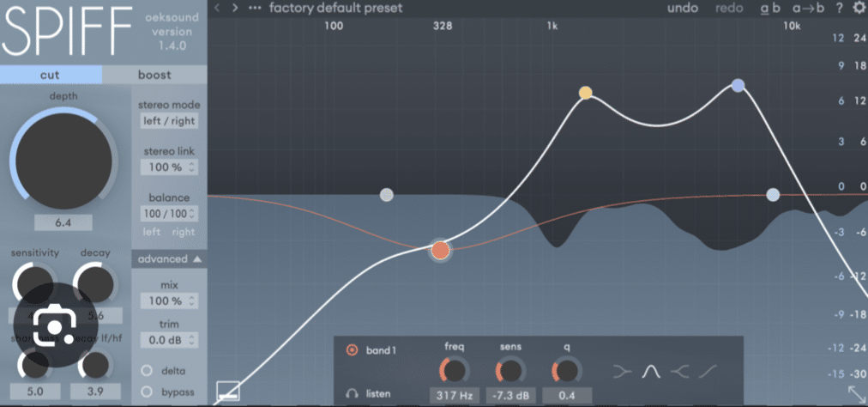Click the listen label for band 1
Image resolution: width=868 pixels, height=407 pixels.
[378, 394]
